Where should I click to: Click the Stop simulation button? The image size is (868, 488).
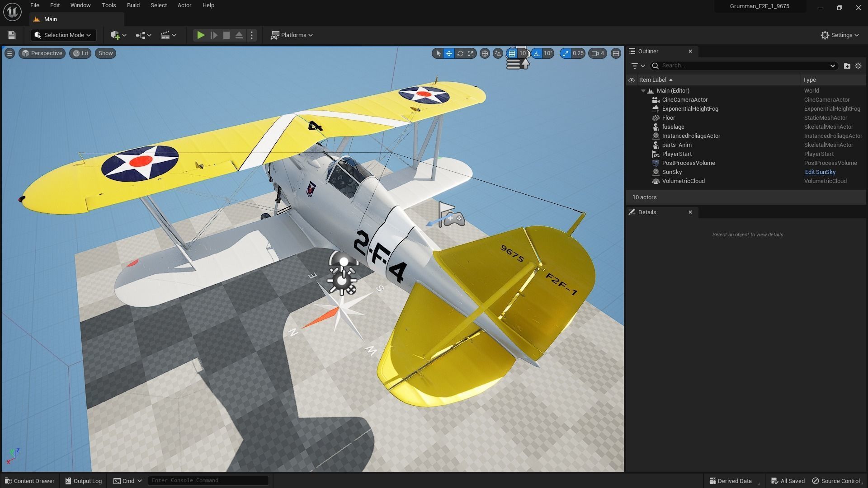pyautogui.click(x=226, y=35)
